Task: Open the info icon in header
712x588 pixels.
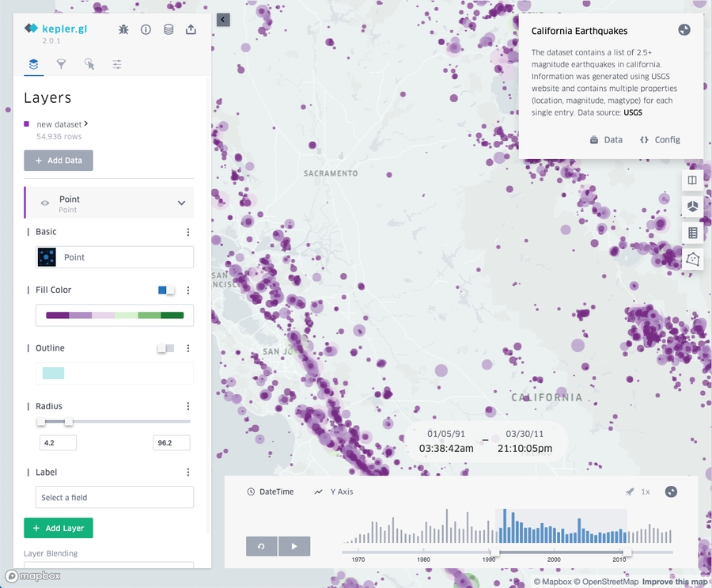Action: 146,29
